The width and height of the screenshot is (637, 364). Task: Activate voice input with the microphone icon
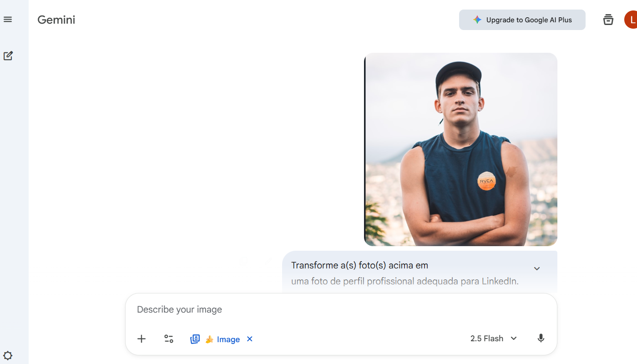coord(541,338)
